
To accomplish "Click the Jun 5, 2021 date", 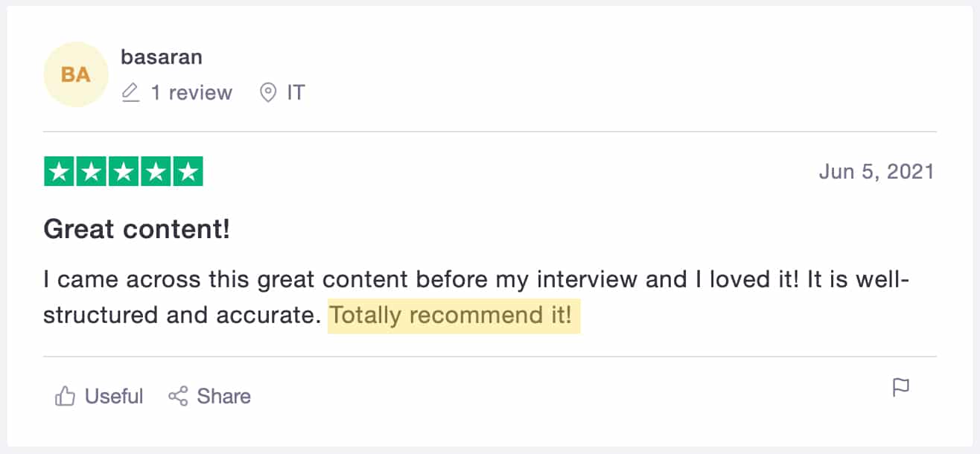I will tap(876, 172).
